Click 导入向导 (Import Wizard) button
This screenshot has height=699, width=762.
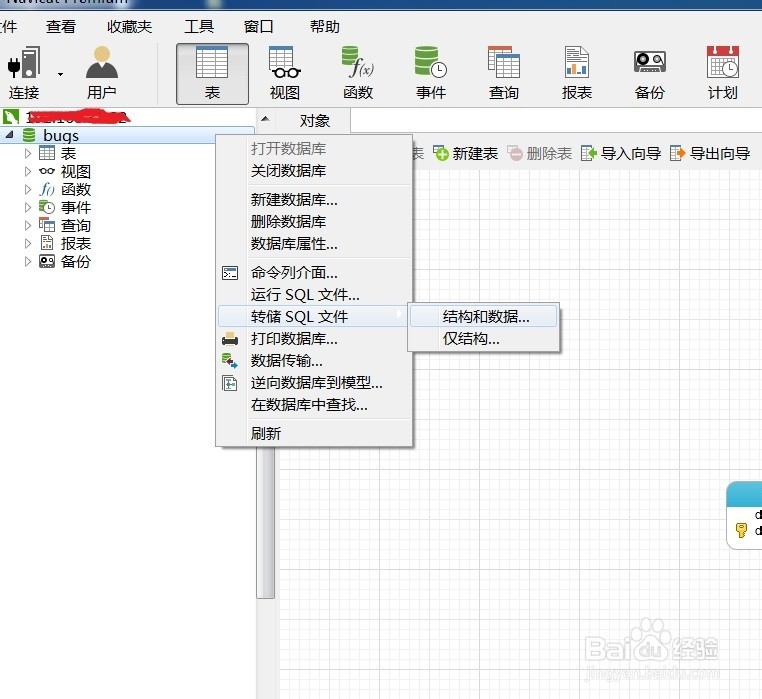621,154
